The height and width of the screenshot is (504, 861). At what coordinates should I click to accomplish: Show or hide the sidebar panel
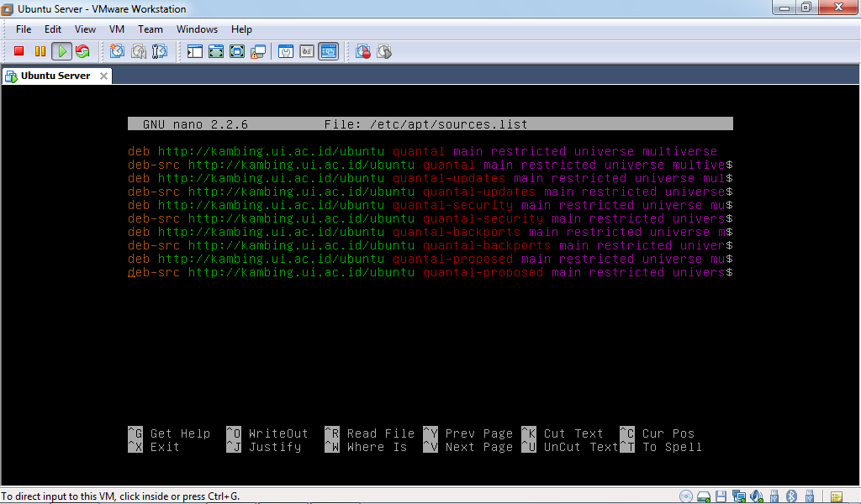point(194,51)
